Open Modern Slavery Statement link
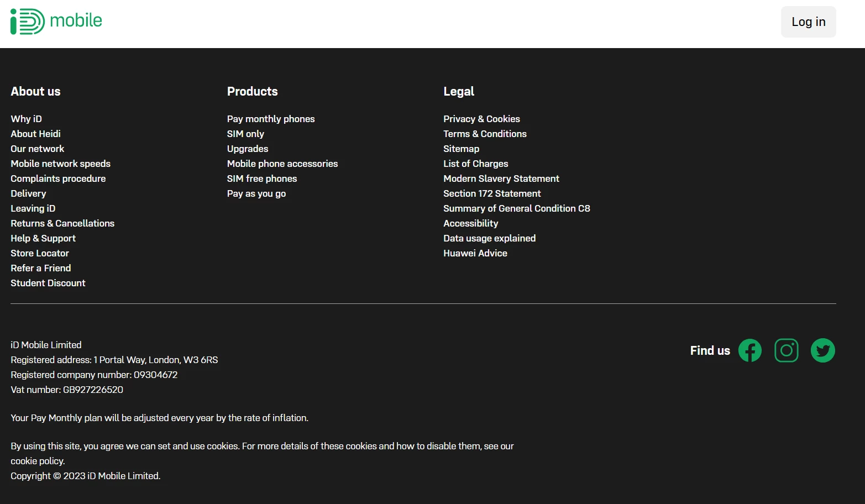This screenshot has height=504, width=865. pos(501,179)
